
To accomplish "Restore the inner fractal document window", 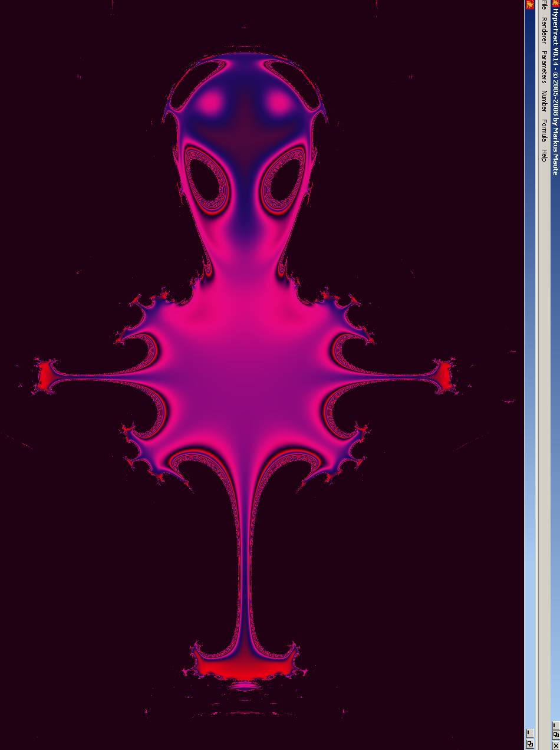I will tap(529, 744).
